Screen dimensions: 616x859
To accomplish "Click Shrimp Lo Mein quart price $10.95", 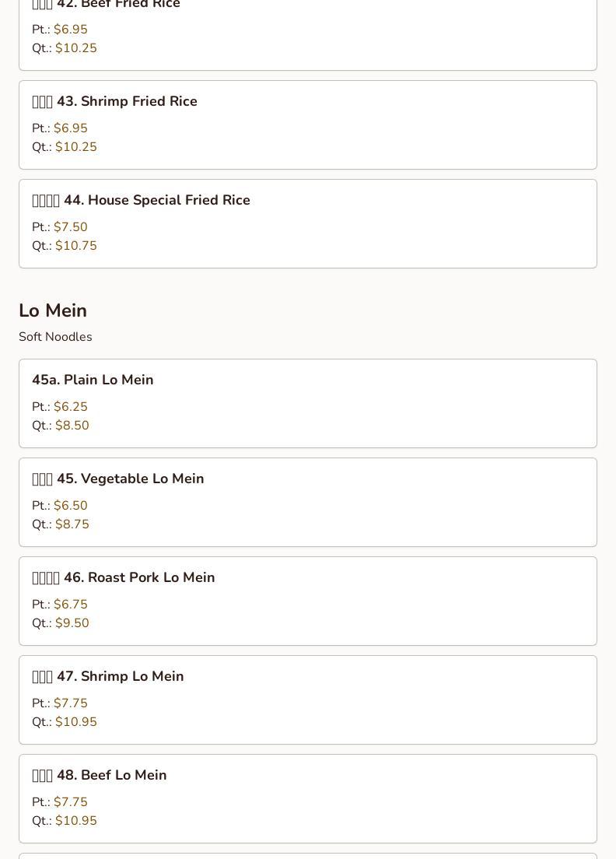I will [x=76, y=722].
